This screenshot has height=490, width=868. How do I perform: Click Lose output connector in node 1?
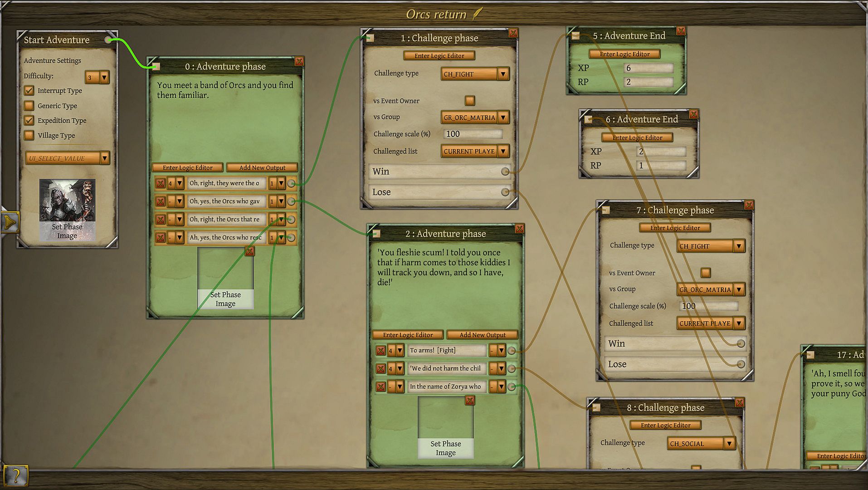[505, 192]
